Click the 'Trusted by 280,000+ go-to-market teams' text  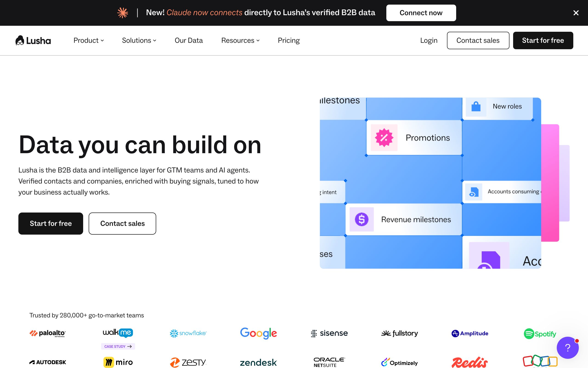[x=87, y=315]
